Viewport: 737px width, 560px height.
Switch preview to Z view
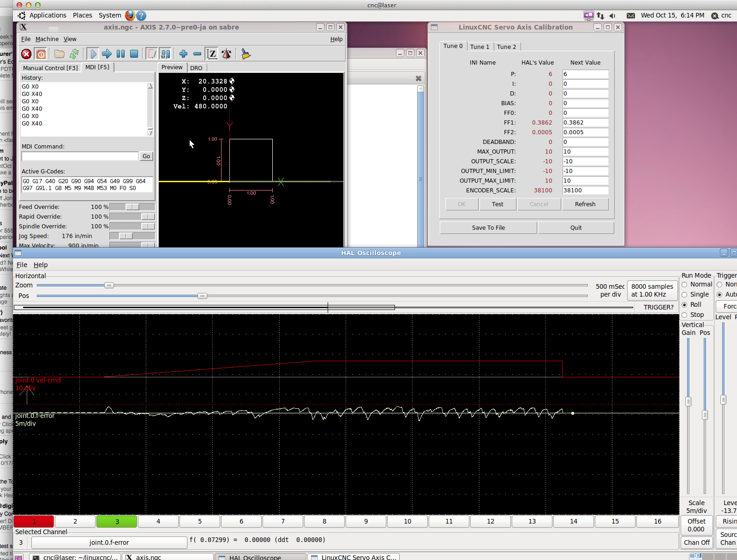pos(212,54)
